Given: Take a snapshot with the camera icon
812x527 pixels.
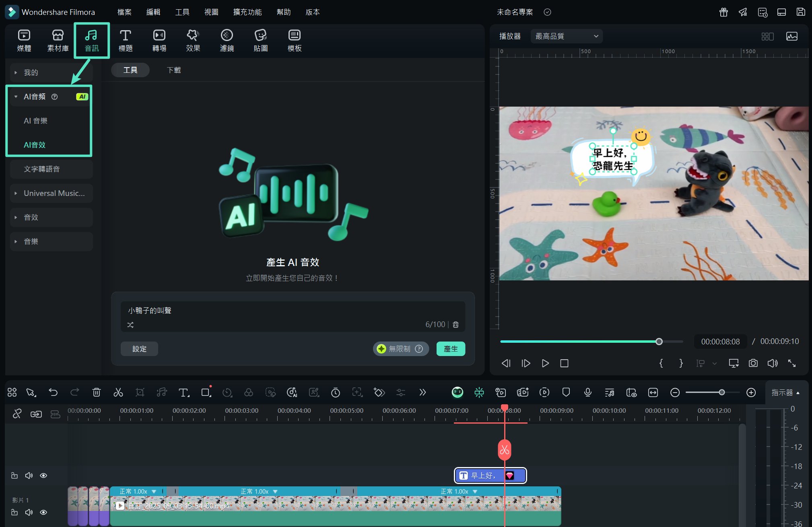Looking at the screenshot, I should coord(753,363).
